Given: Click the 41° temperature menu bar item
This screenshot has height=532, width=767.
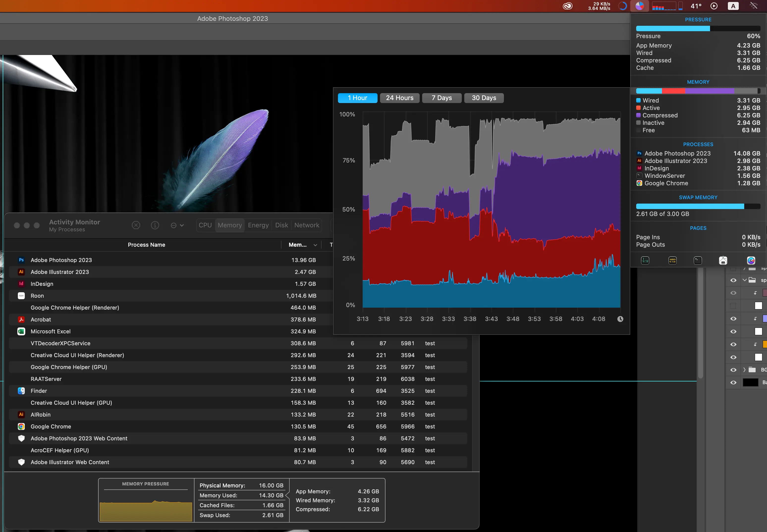Looking at the screenshot, I should pos(696,6).
